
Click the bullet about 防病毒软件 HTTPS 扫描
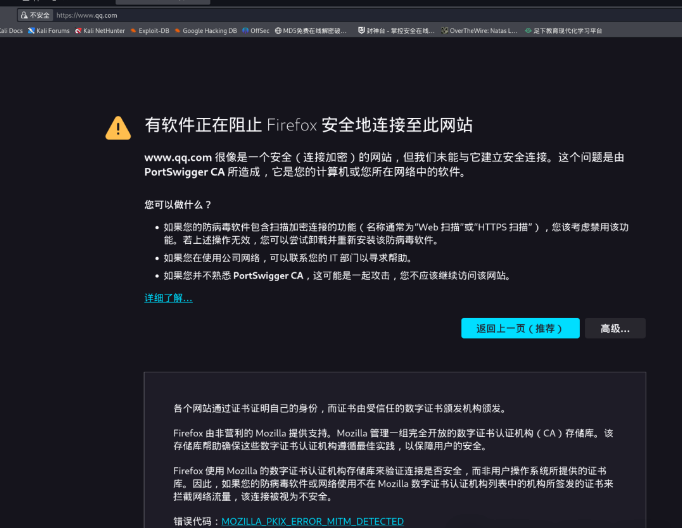(396, 234)
